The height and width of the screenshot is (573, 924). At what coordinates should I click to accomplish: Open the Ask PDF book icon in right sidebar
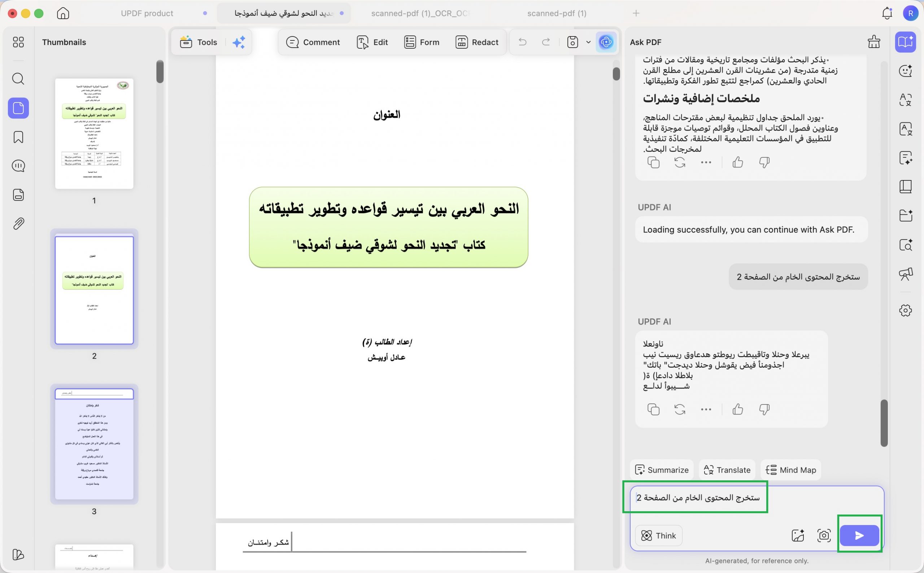point(906,42)
